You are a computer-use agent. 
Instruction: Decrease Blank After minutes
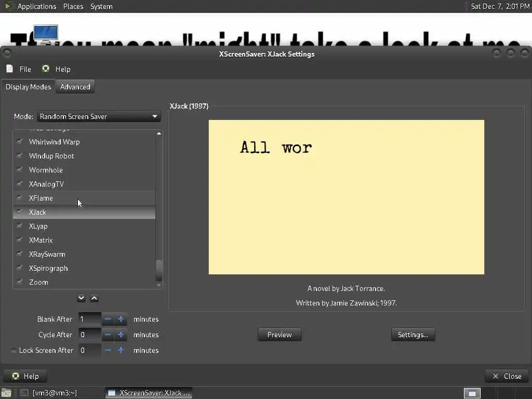click(108, 319)
